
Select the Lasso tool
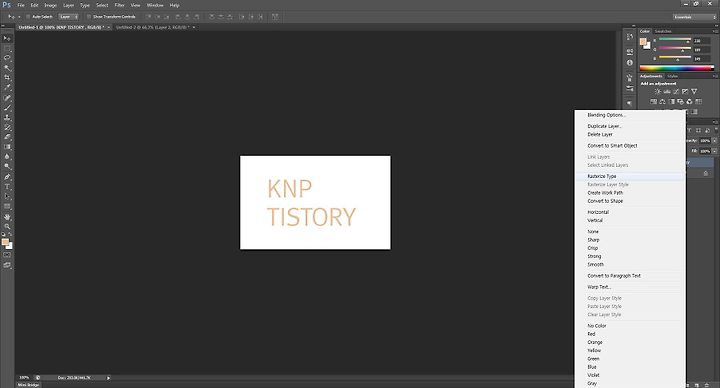[7, 58]
